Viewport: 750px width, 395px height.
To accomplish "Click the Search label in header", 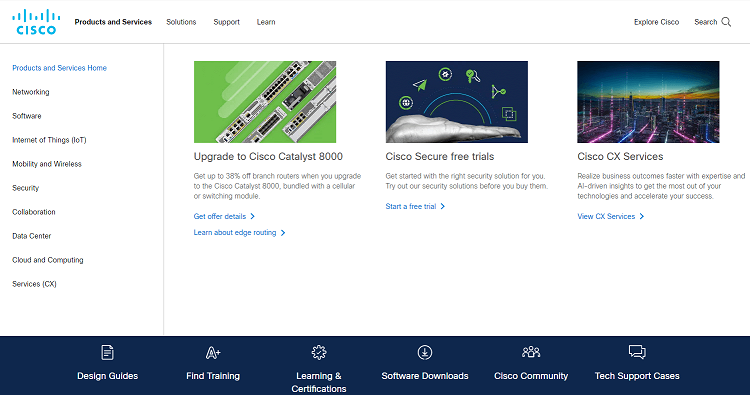I will [706, 22].
